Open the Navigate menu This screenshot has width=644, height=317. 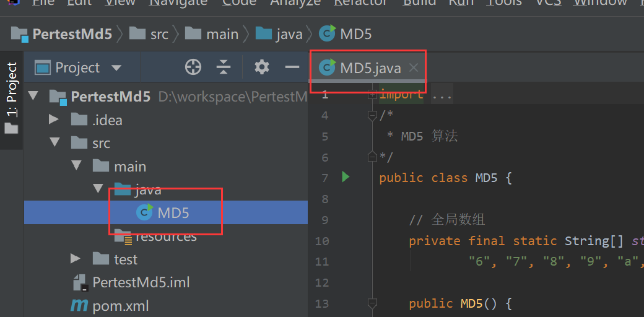(x=178, y=3)
